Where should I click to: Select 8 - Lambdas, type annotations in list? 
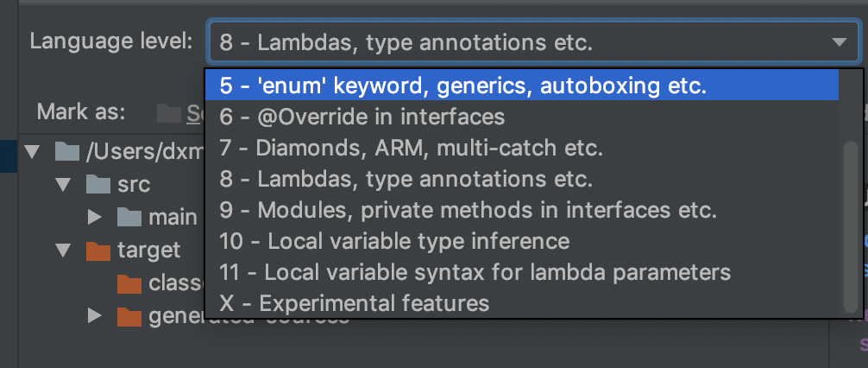521,179
